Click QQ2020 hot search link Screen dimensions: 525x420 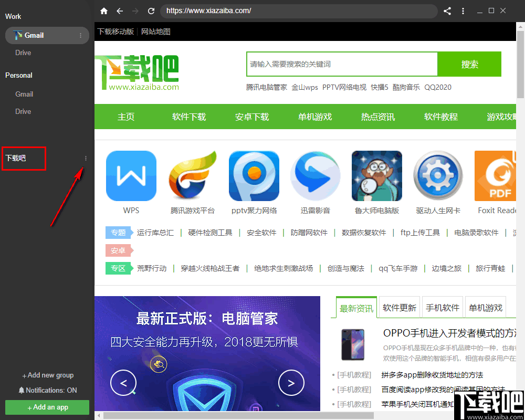click(x=438, y=88)
